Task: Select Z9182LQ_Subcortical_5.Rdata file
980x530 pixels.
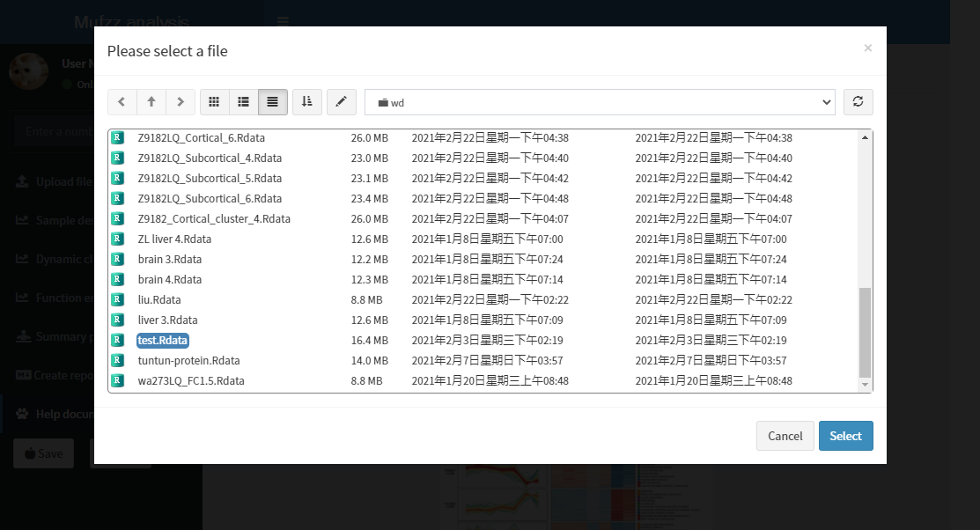Action: pos(210,179)
